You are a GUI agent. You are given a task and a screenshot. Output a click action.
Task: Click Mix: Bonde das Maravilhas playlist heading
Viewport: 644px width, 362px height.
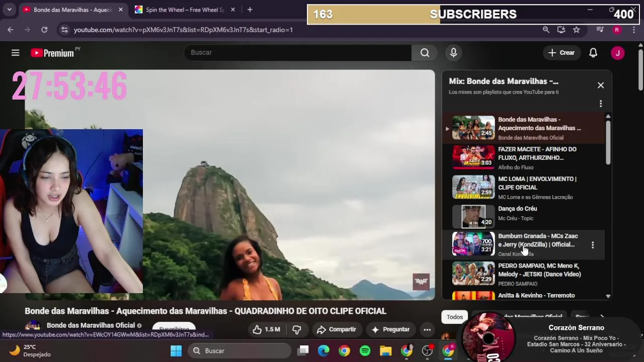tap(504, 81)
